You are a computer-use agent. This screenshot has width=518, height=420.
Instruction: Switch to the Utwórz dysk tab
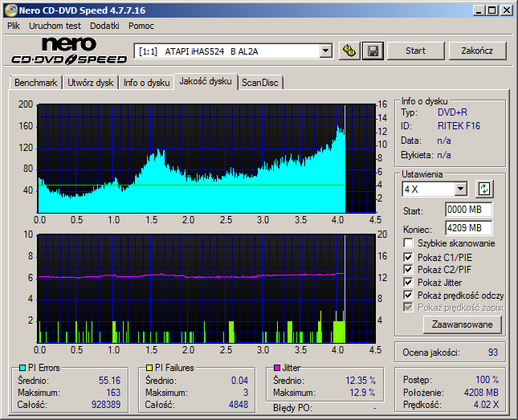91,82
